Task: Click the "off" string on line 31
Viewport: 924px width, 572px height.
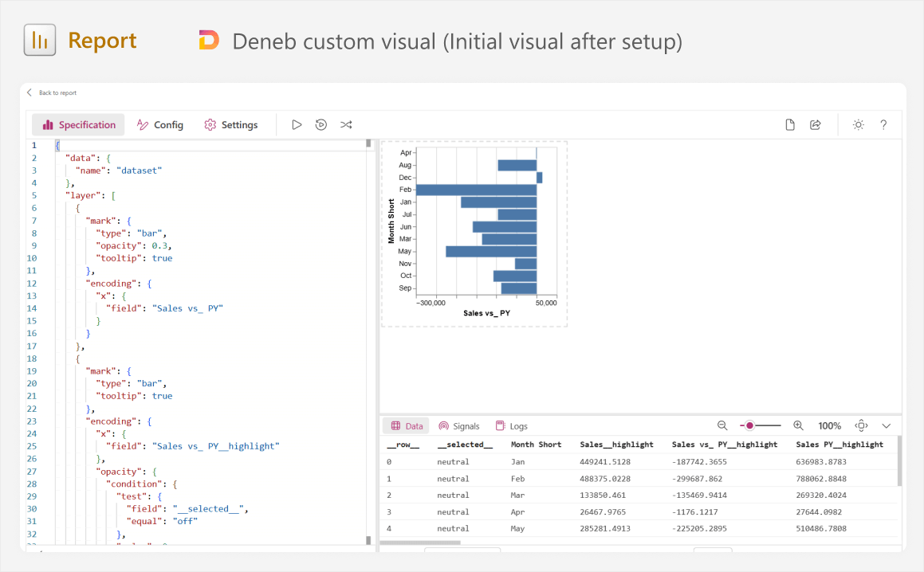Action: [185, 521]
